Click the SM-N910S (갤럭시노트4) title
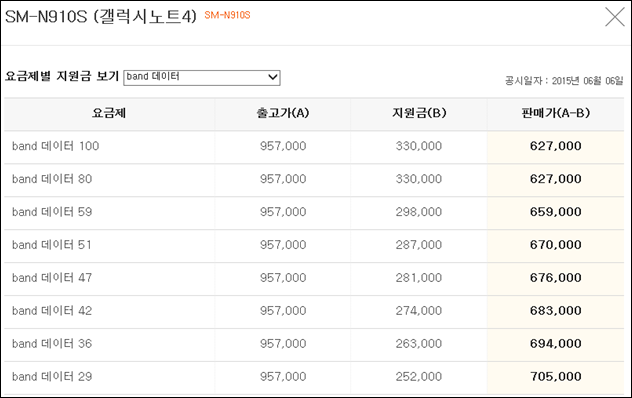The height and width of the screenshot is (398, 632). click(101, 17)
